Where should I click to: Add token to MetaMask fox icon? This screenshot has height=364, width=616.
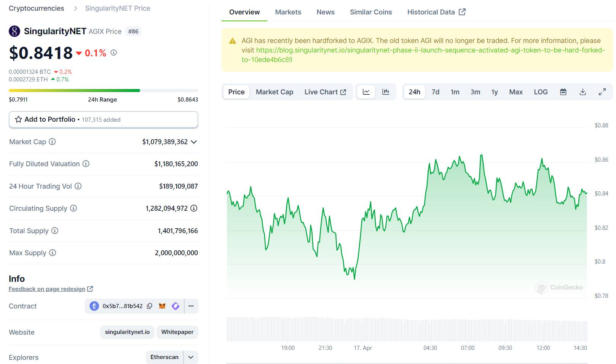pyautogui.click(x=162, y=306)
